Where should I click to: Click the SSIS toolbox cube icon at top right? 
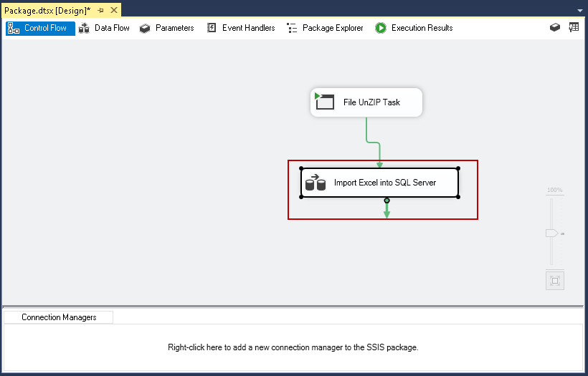pyautogui.click(x=555, y=27)
